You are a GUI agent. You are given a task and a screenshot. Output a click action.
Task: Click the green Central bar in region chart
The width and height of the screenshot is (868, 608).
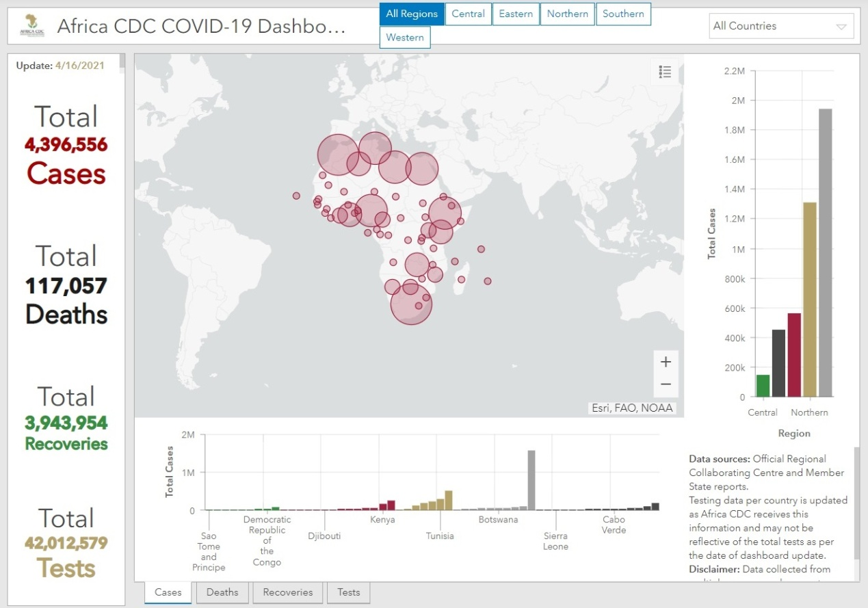pos(763,386)
